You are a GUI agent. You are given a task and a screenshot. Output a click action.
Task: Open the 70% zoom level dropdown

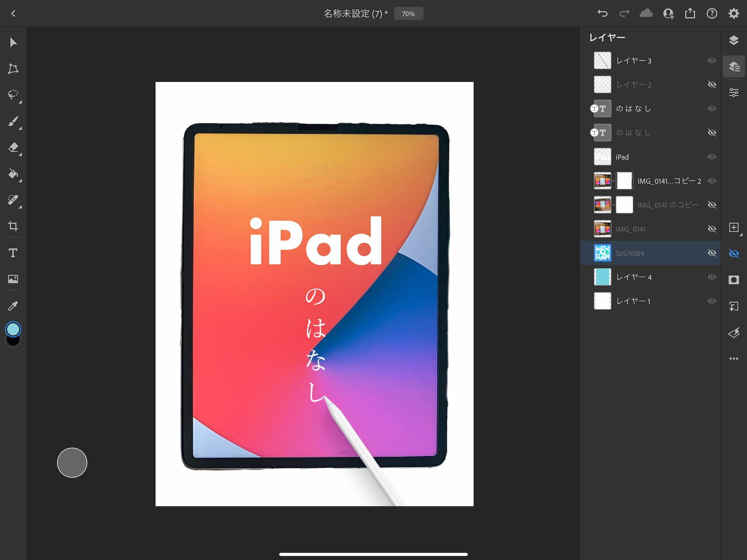click(x=408, y=14)
